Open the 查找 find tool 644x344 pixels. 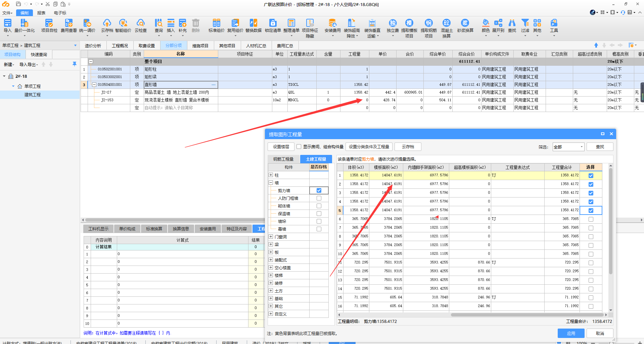coord(512,26)
